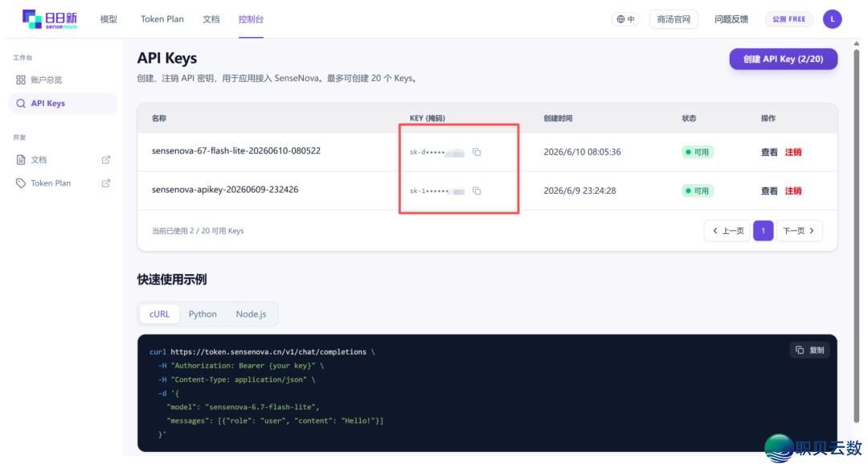Click the 公测 FREE badge
Viewport: 868px width, 468px height.
pyautogui.click(x=789, y=18)
